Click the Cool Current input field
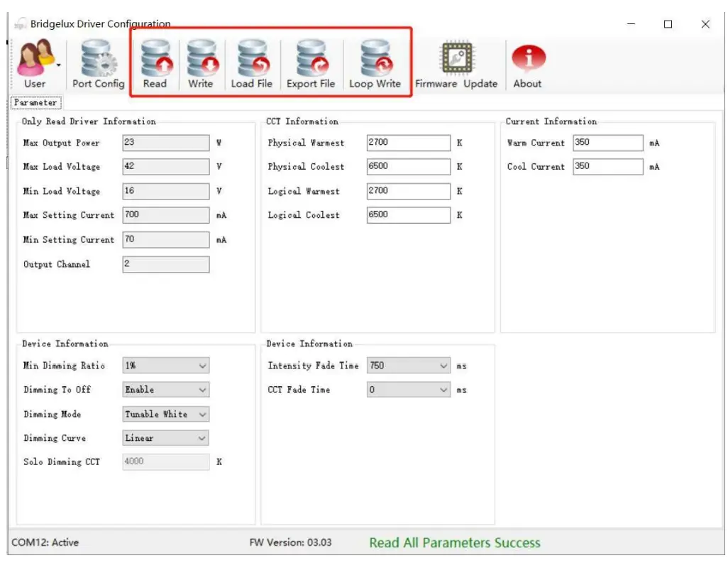 pos(608,166)
